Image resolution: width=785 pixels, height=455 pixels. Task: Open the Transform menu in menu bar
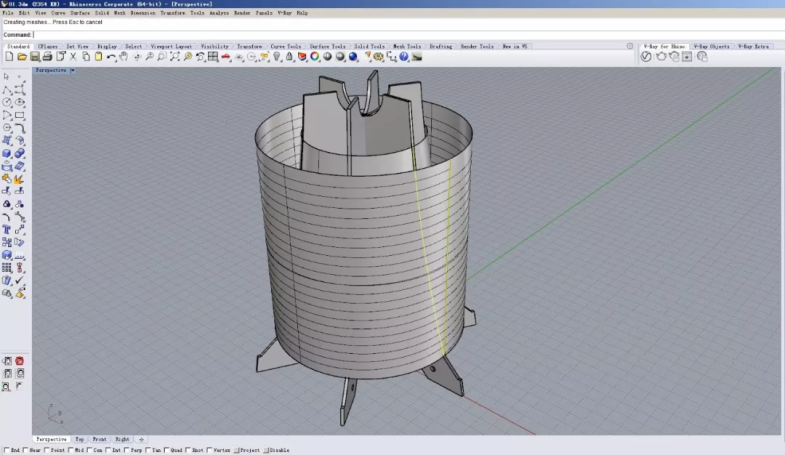(x=172, y=13)
